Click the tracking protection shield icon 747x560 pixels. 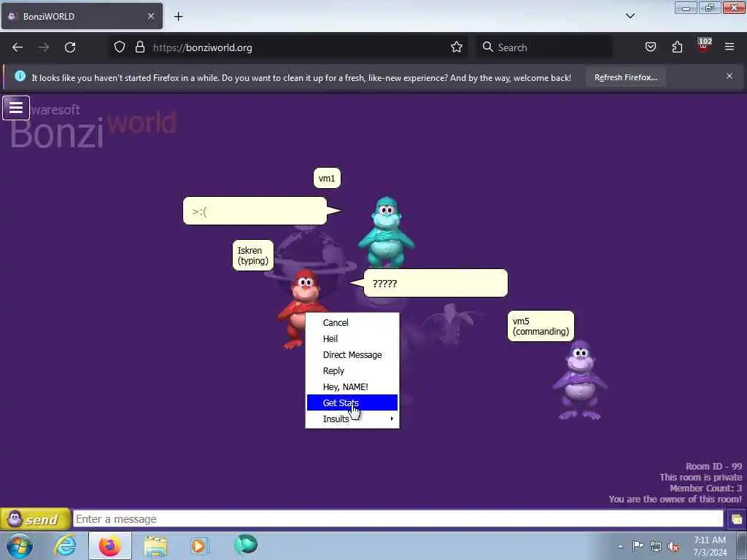[x=120, y=47]
